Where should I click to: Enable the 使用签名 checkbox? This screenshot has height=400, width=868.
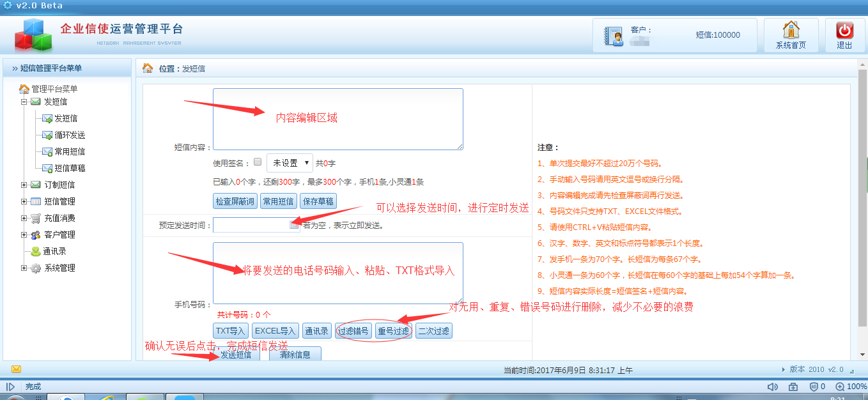tap(258, 162)
